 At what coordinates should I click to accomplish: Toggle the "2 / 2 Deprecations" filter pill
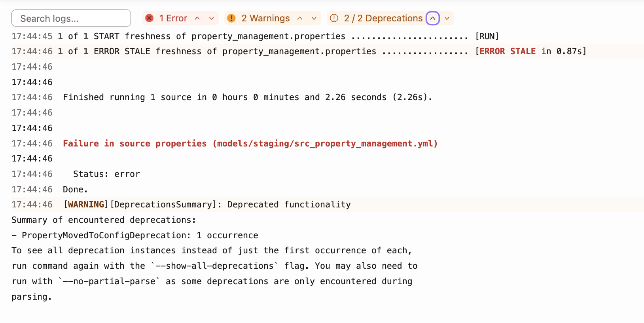click(382, 18)
